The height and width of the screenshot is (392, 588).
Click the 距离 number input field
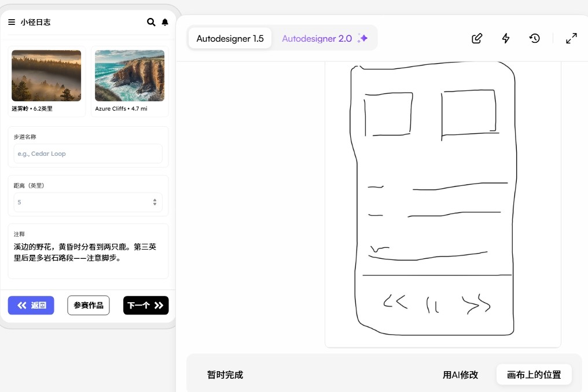88,202
